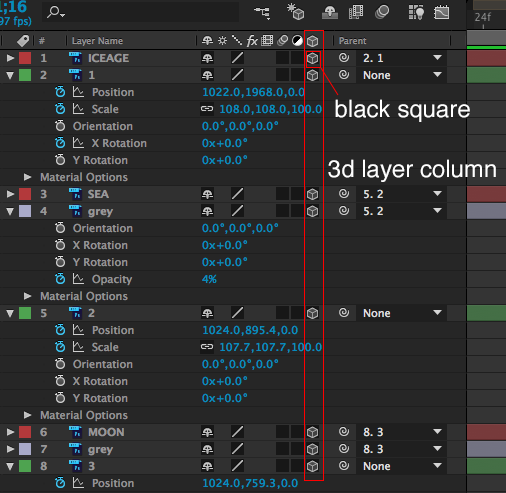Open the Composition Mini-Flowchart icon
The width and height of the screenshot is (506, 493).
pos(262,13)
